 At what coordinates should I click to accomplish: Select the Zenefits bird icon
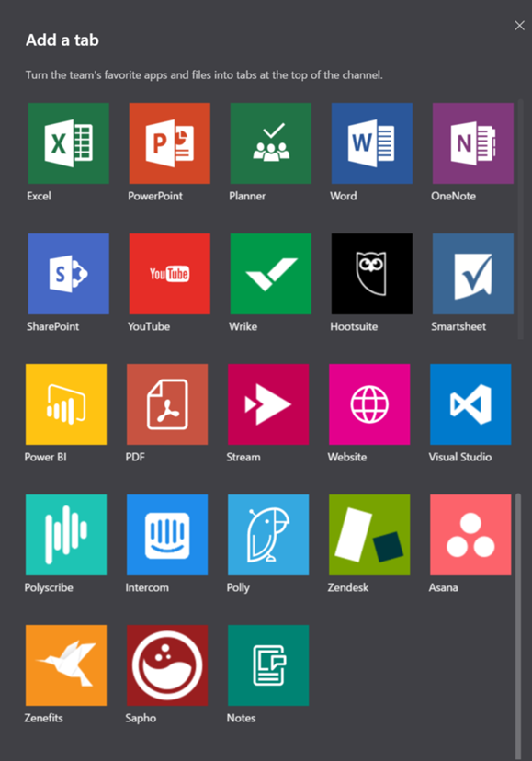(66, 665)
